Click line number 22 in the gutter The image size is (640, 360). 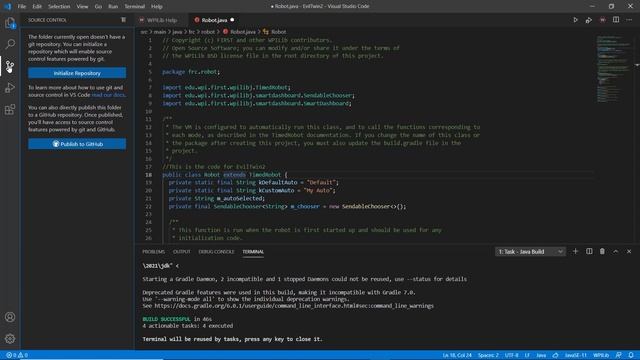pyautogui.click(x=148, y=207)
